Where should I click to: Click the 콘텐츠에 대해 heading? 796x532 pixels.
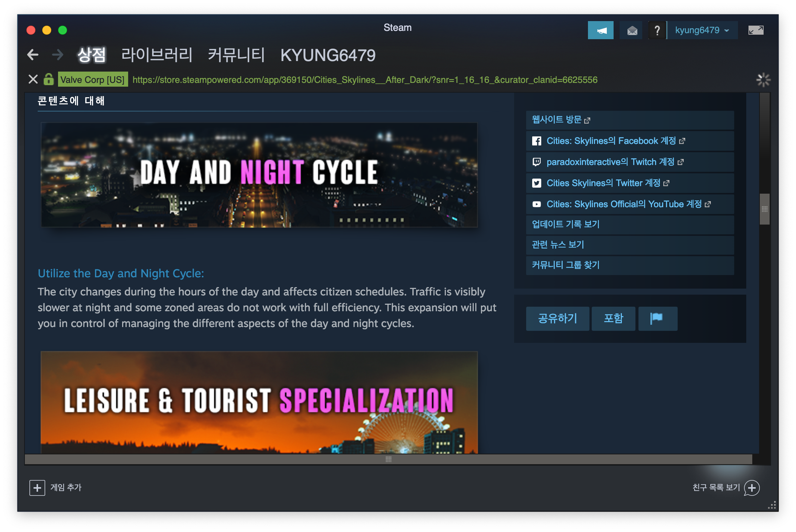click(71, 101)
